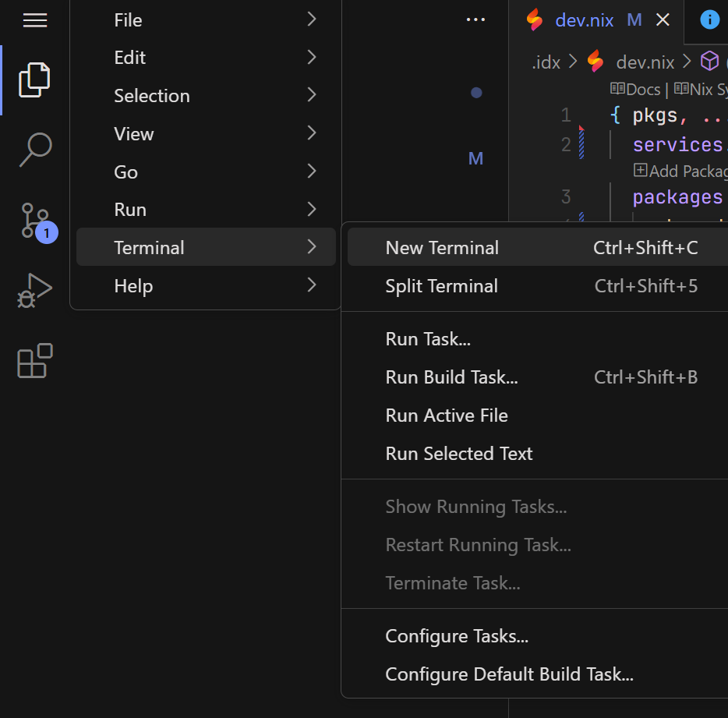Click the word services in the editor
Image resolution: width=728 pixels, height=718 pixels.
pyautogui.click(x=677, y=145)
